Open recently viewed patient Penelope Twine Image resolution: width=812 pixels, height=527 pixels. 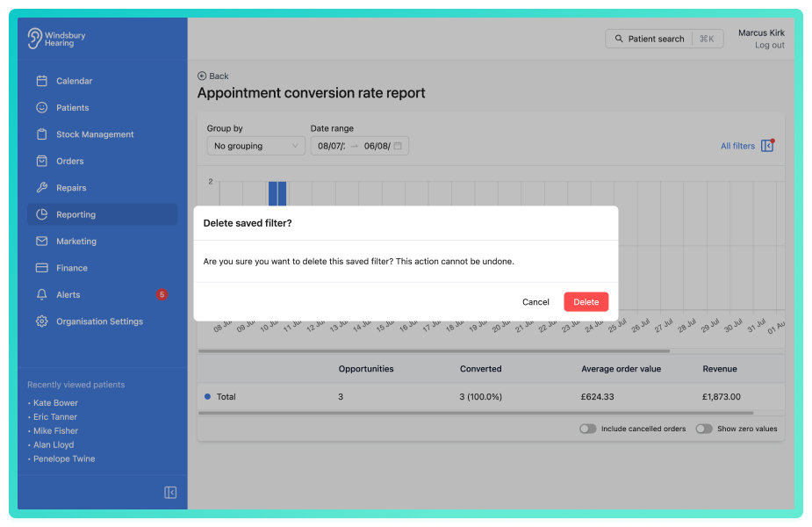coord(64,458)
